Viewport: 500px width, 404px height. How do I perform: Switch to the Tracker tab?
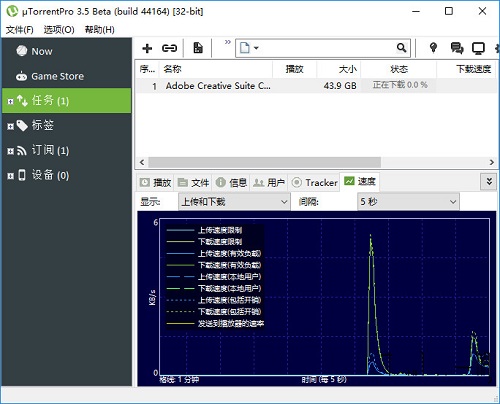pos(314,183)
